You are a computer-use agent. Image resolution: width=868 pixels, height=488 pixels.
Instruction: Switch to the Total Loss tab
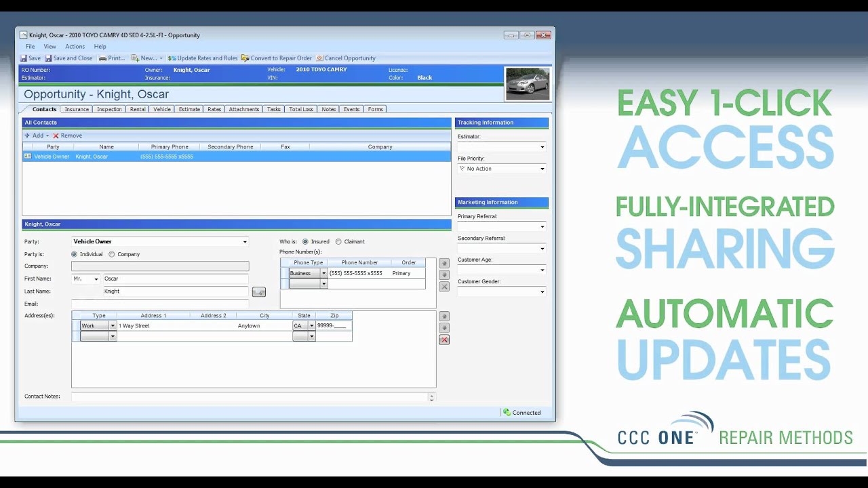(301, 109)
